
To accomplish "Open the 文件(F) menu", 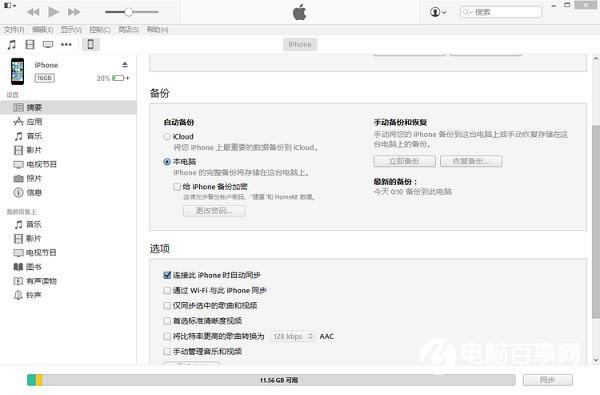I will (x=14, y=30).
